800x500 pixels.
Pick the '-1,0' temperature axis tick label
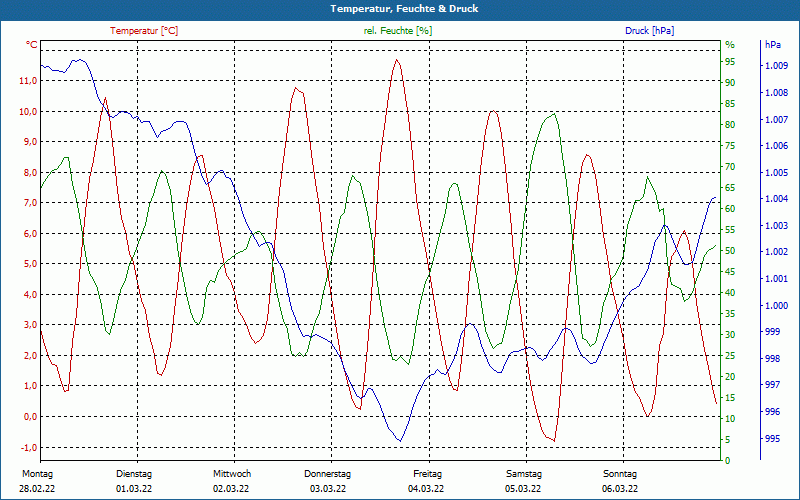tap(29, 447)
